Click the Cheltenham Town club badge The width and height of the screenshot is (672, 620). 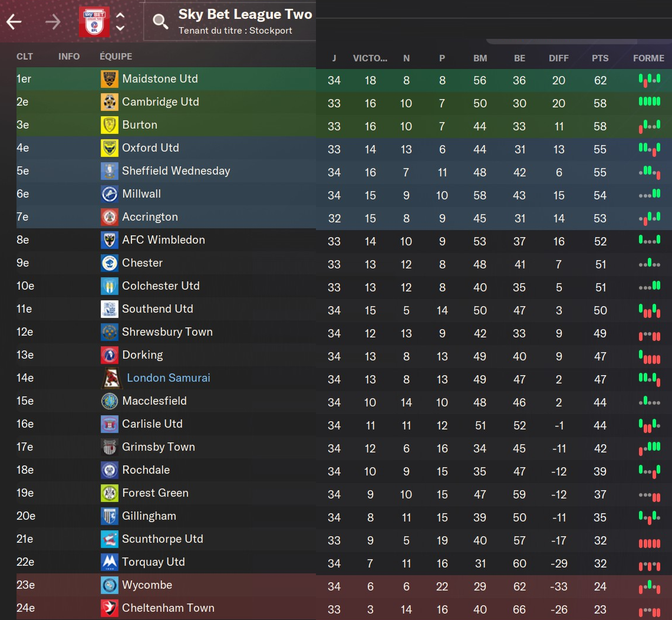(x=110, y=608)
